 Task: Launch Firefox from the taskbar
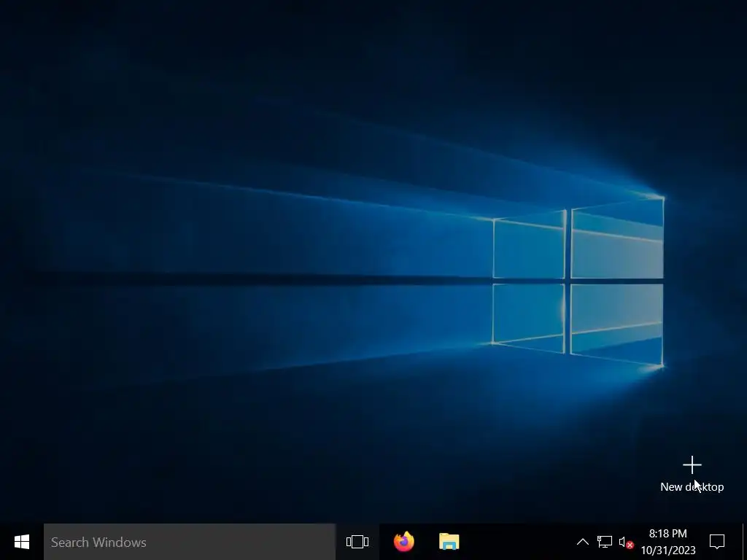tap(404, 542)
